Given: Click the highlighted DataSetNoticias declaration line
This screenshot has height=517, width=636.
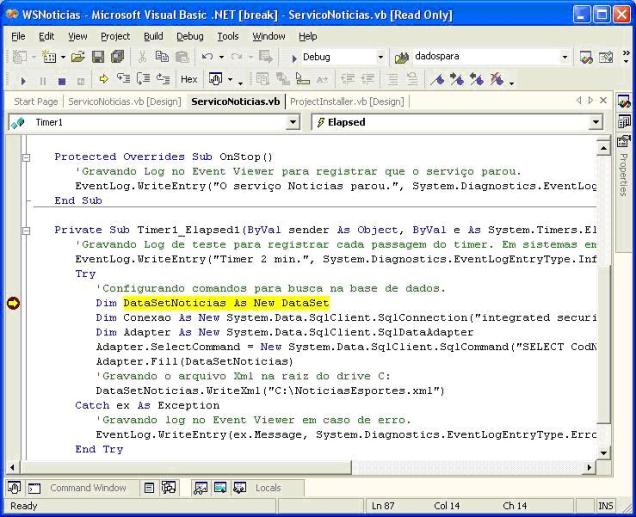Looking at the screenshot, I should coord(226,303).
